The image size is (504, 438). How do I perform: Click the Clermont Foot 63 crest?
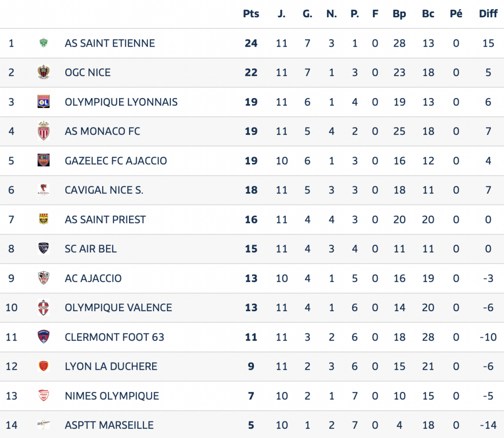pyautogui.click(x=44, y=337)
